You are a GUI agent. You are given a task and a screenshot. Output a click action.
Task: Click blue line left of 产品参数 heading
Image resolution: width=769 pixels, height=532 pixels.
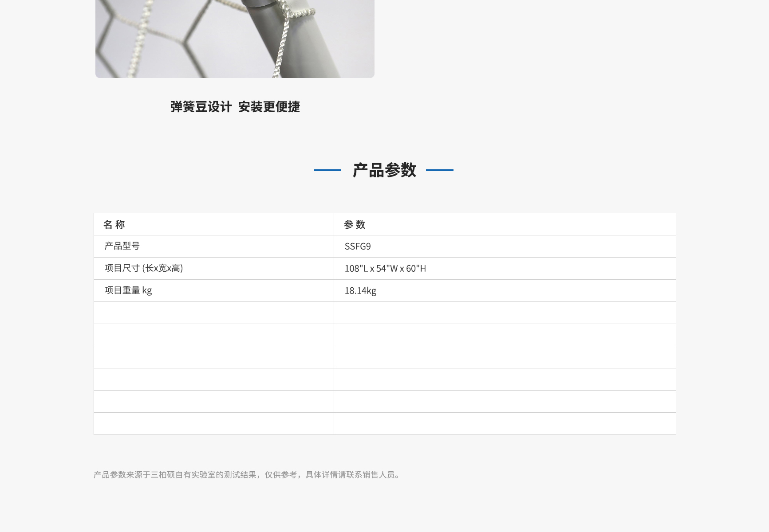[327, 170]
